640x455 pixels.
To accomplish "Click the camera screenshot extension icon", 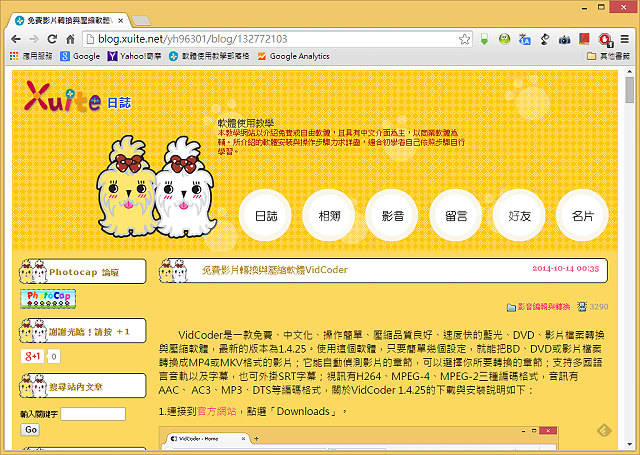I will tap(564, 40).
